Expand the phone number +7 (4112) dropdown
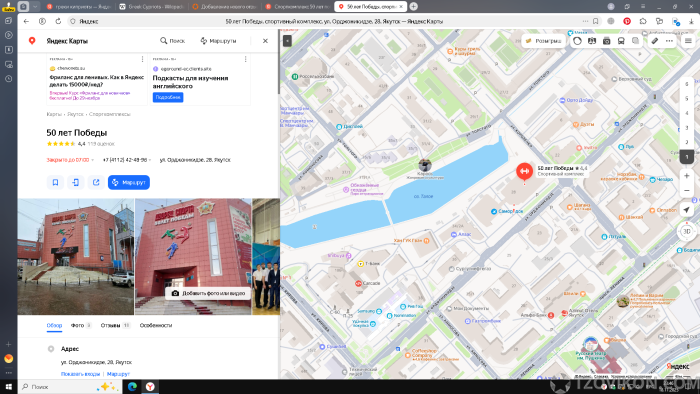700x394 pixels. tap(127, 160)
